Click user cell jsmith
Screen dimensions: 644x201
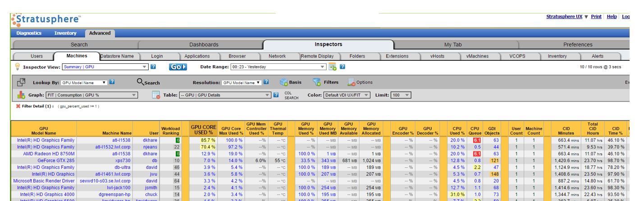click(151, 188)
